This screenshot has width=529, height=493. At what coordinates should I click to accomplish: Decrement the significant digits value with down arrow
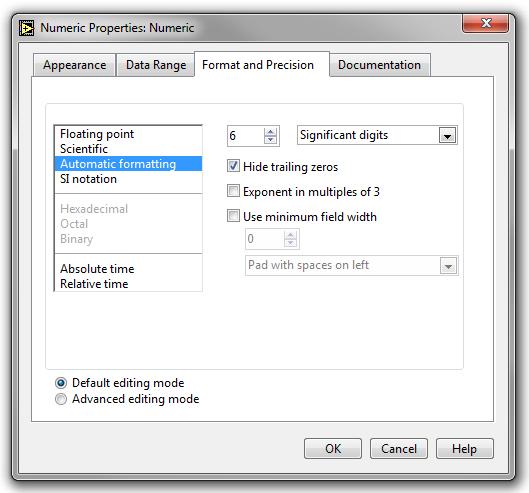(270, 139)
